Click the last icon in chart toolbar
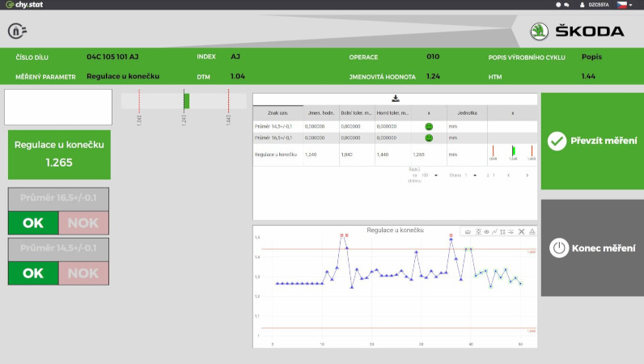 pyautogui.click(x=532, y=232)
